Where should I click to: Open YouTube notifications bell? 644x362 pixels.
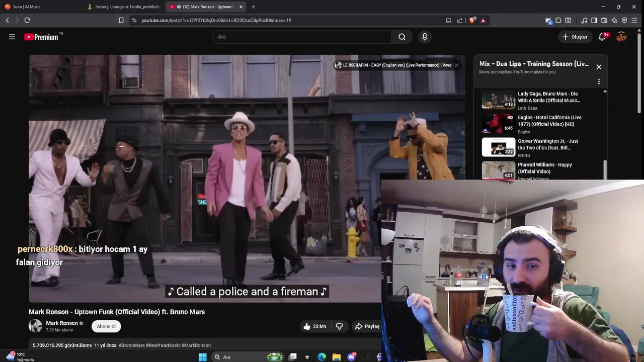pyautogui.click(x=602, y=37)
